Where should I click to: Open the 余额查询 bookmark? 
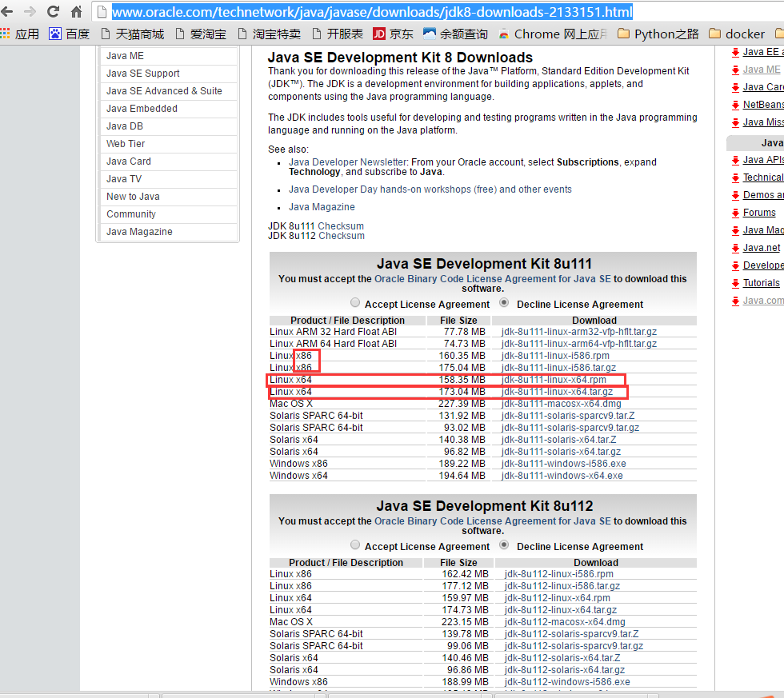tap(455, 34)
